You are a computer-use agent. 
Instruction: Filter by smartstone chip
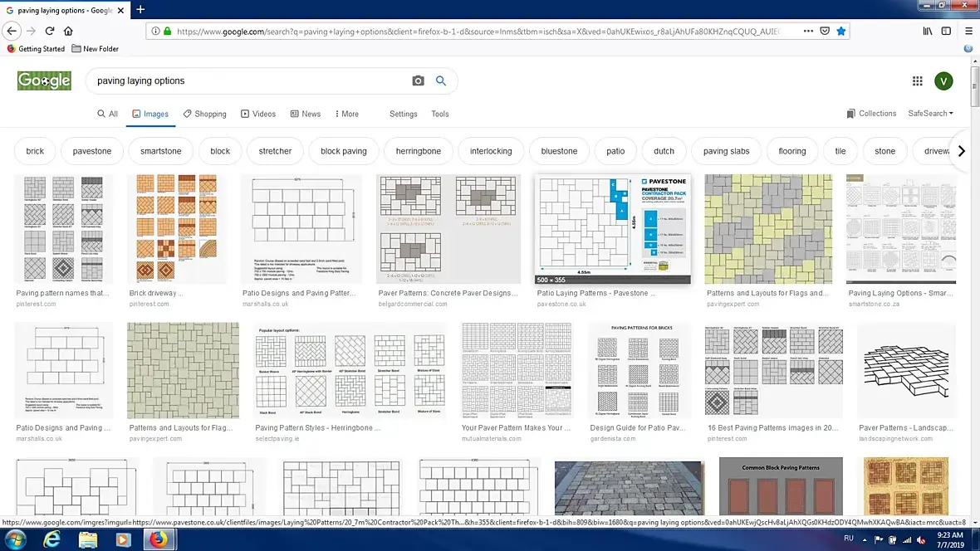pos(160,150)
